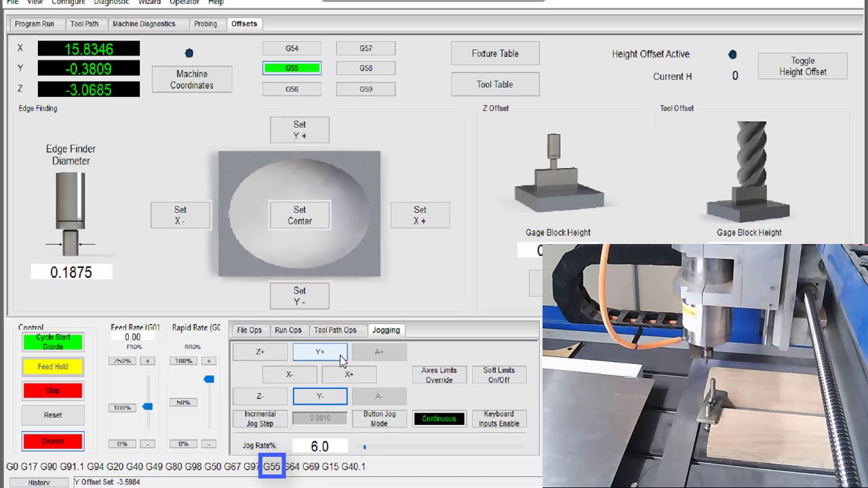This screenshot has width=868, height=488.
Task: Activate Feed Hold
Action: click(x=53, y=367)
